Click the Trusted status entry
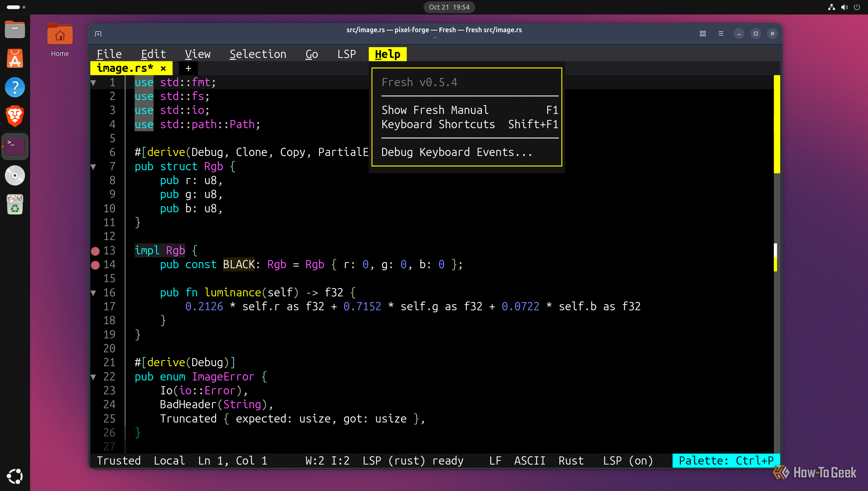The image size is (868, 491). coord(119,461)
